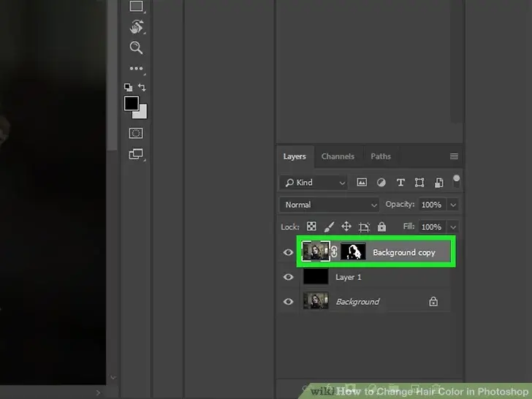Select the Rotate View hand tool
This screenshot has width=532, height=399.
136,27
